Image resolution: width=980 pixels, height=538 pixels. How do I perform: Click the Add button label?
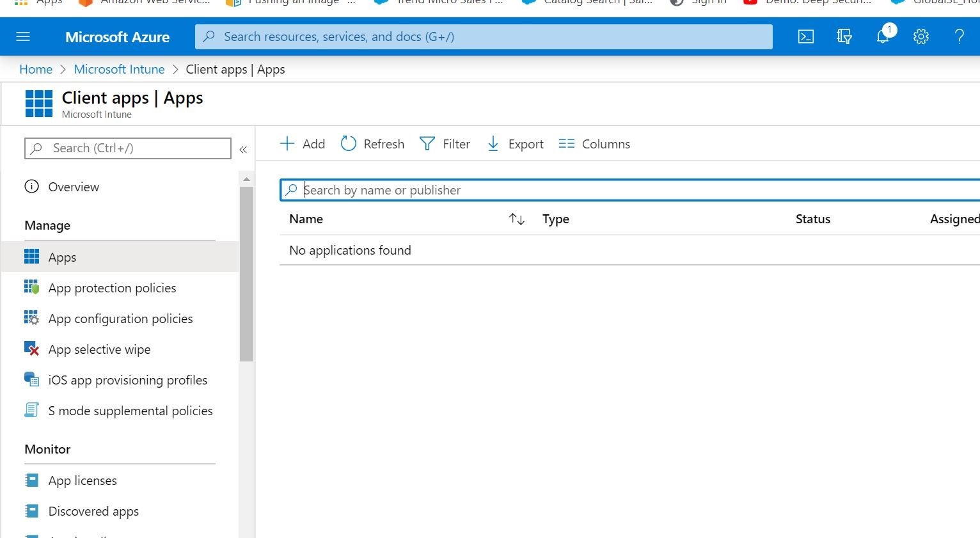[x=313, y=144]
